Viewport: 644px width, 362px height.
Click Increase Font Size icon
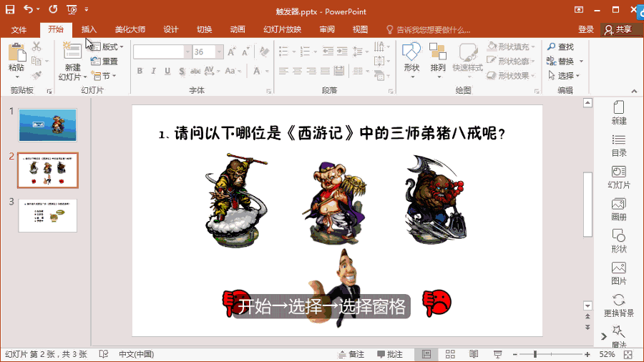click(232, 52)
